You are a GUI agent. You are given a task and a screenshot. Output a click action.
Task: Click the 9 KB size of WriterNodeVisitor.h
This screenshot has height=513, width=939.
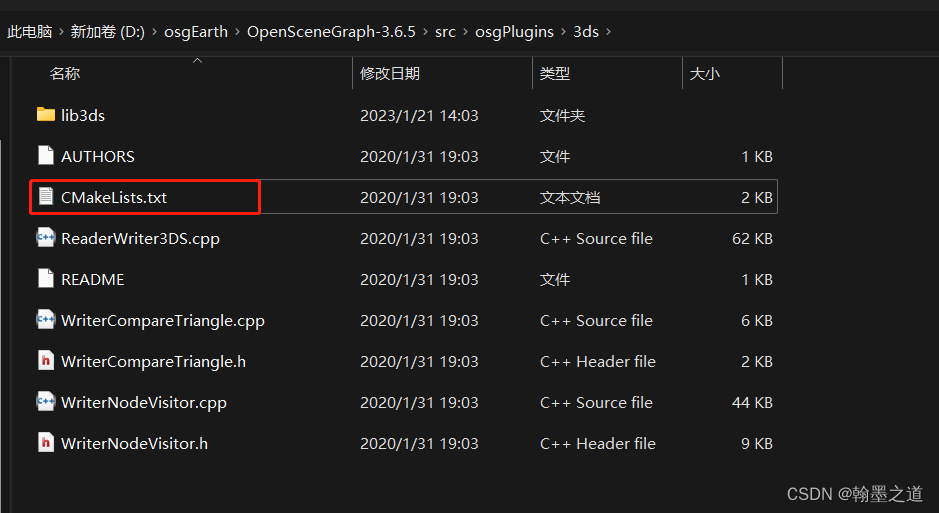[x=757, y=444]
